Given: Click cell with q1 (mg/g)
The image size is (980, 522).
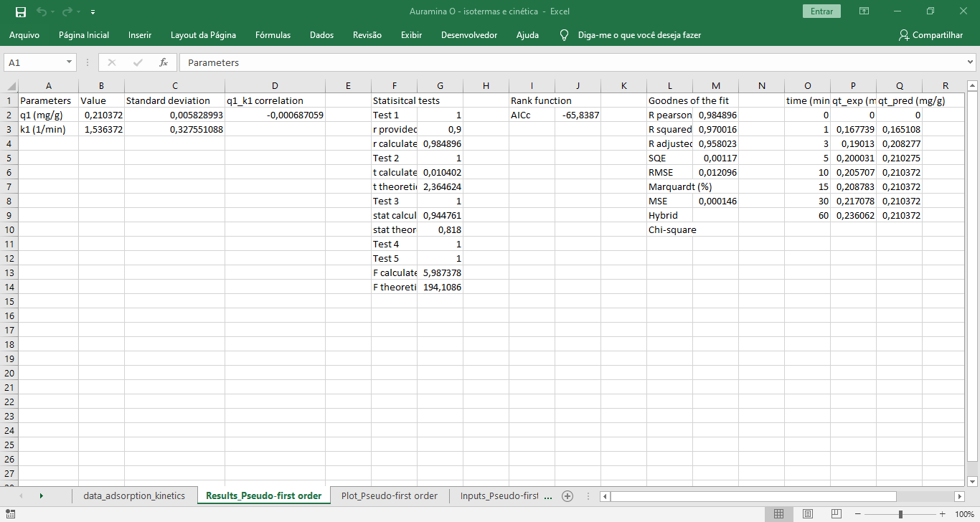Looking at the screenshot, I should pos(48,115).
